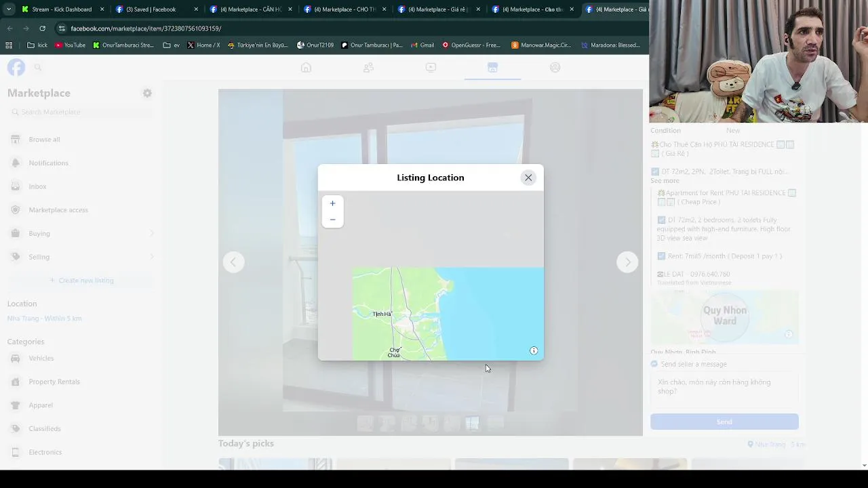Change location Nha Trang within 5 km
This screenshot has width=868, height=488.
click(45, 319)
